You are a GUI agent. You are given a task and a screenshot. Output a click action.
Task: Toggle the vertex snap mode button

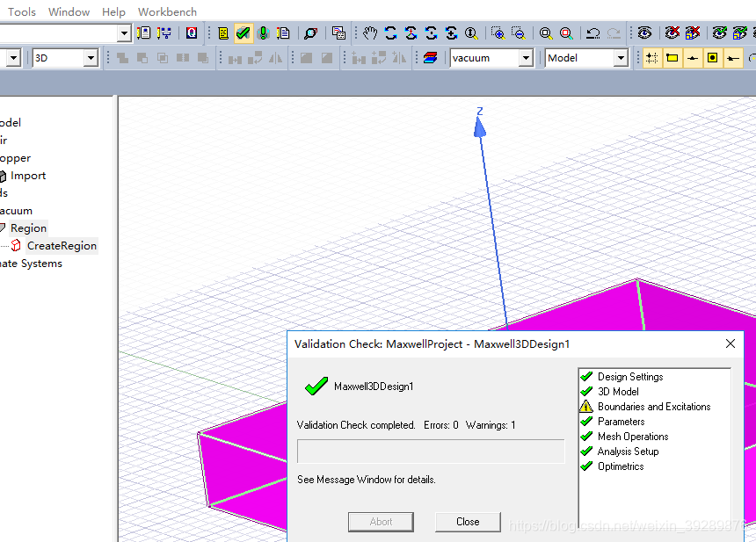672,58
